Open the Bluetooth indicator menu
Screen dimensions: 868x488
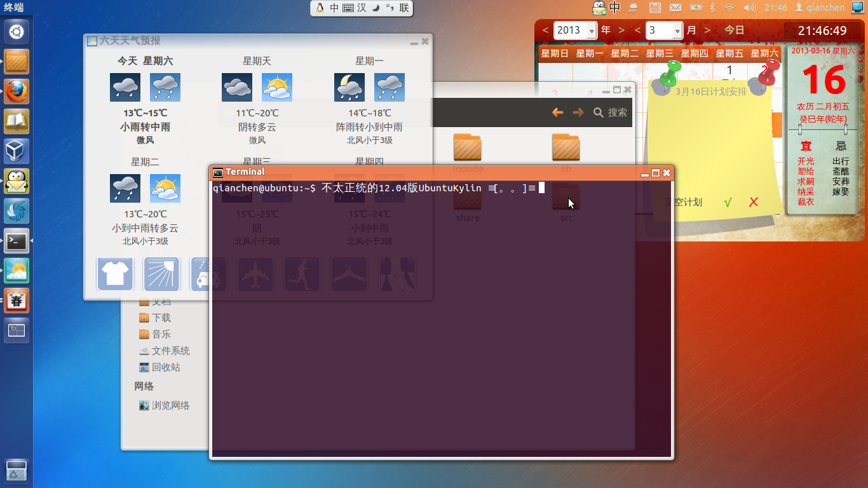coord(712,8)
